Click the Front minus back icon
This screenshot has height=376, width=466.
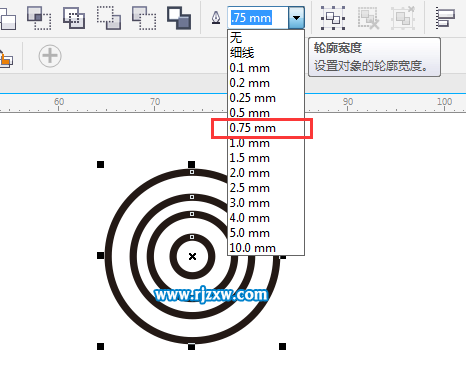(144, 18)
